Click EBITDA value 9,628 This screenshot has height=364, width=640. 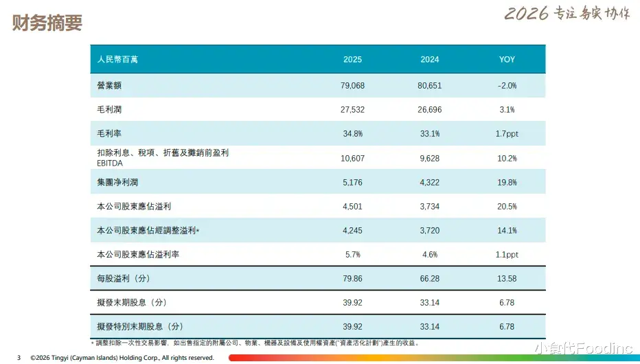coord(430,159)
